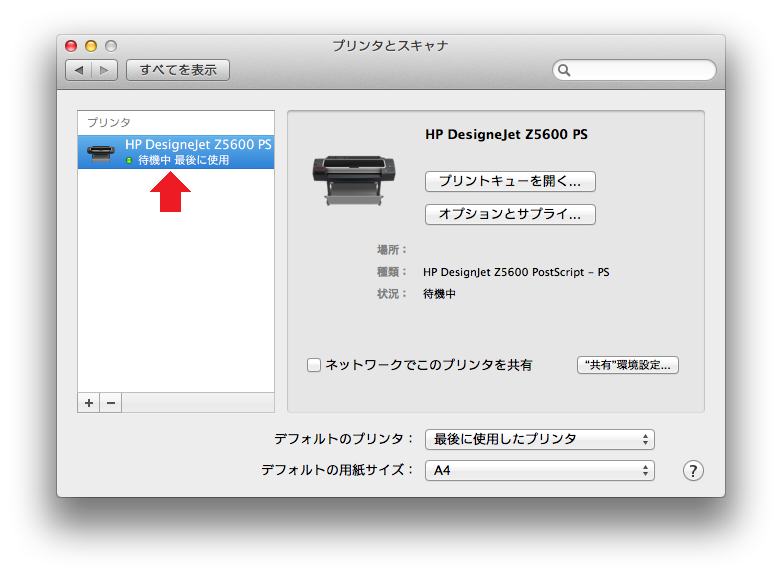
Task: Minimize the window with the yellow button
Action: point(91,46)
